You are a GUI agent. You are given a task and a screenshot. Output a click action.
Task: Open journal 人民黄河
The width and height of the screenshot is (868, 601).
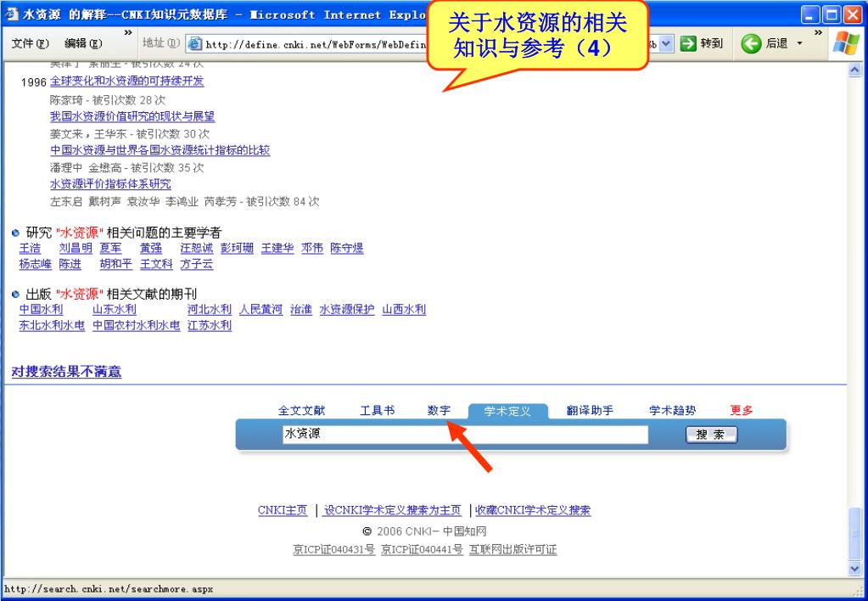tap(260, 310)
